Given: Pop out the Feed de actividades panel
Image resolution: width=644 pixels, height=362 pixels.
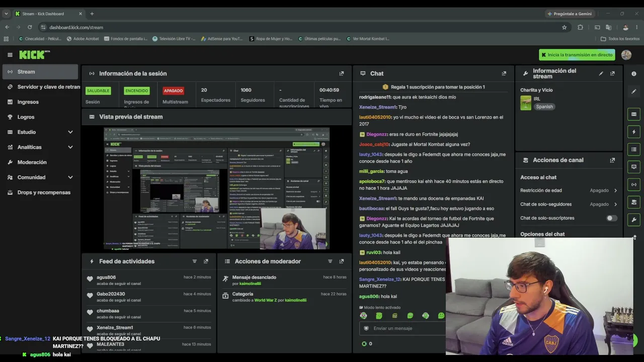Looking at the screenshot, I should (206, 261).
